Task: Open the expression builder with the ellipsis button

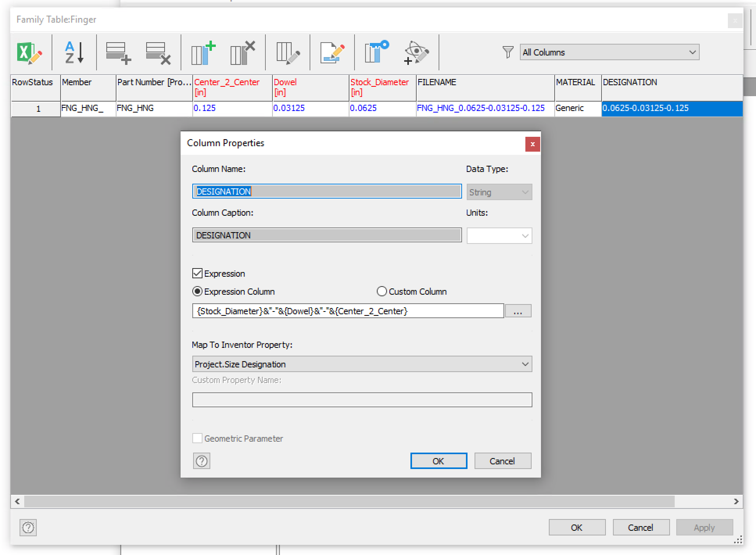Action: pyautogui.click(x=518, y=311)
